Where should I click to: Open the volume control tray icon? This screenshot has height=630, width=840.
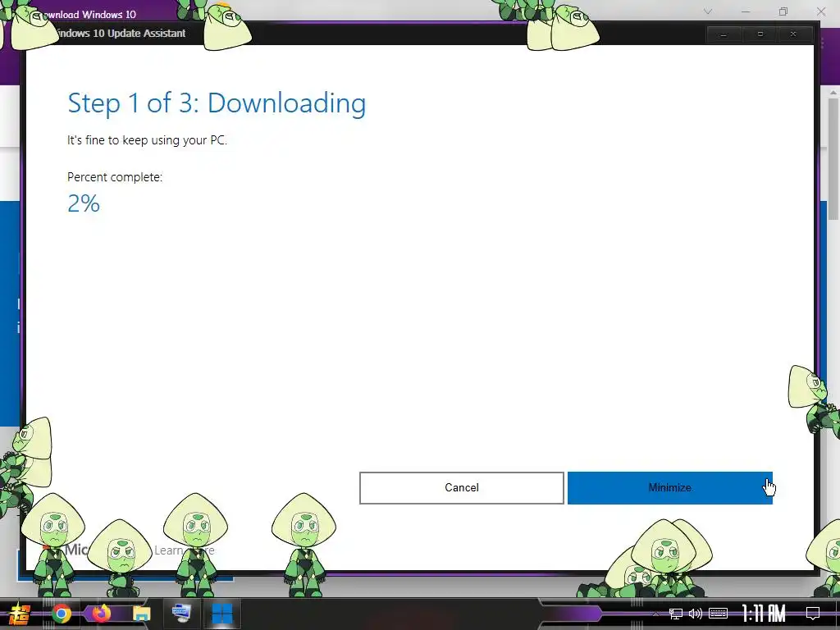[x=696, y=614]
